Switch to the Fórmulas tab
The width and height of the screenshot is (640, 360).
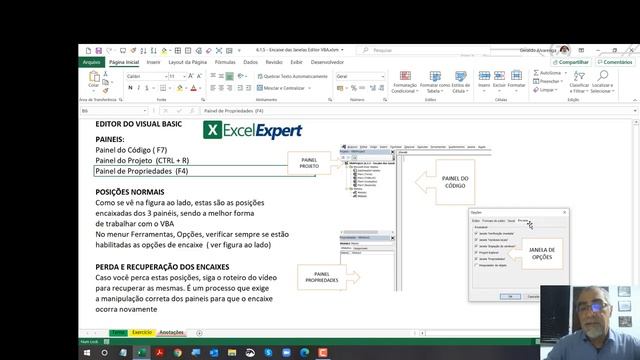(x=225, y=62)
